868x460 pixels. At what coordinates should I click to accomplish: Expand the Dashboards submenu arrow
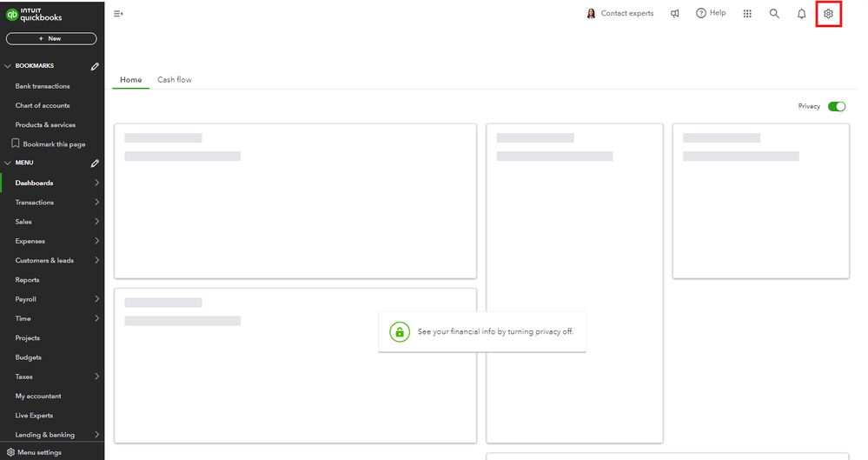coord(96,183)
